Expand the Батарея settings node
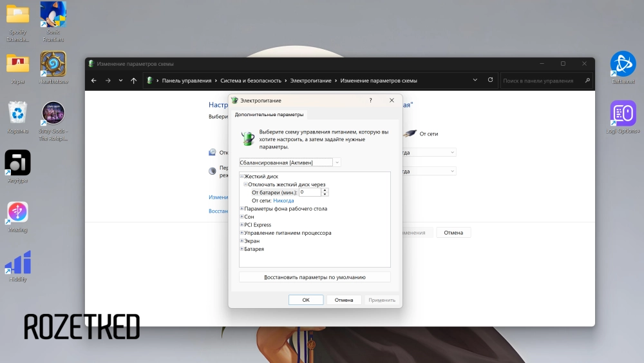Viewport: 644px width, 363px height. (241, 249)
